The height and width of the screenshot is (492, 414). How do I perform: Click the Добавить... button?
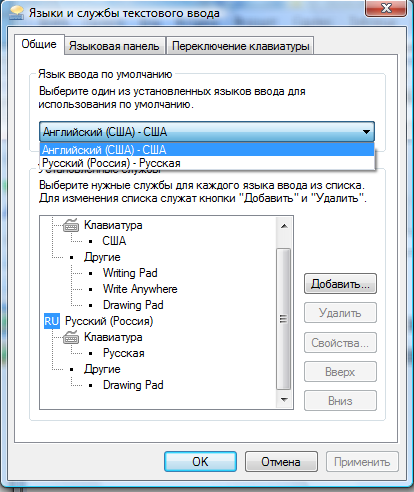[340, 284]
